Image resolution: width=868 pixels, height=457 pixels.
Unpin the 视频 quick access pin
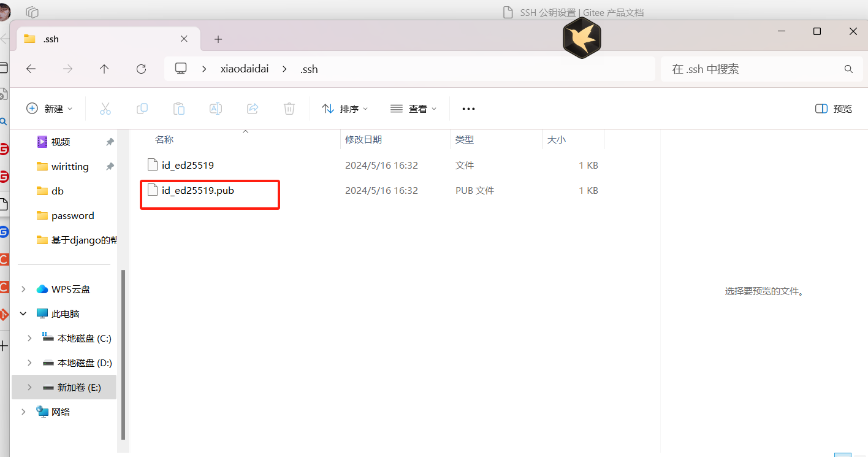(110, 142)
